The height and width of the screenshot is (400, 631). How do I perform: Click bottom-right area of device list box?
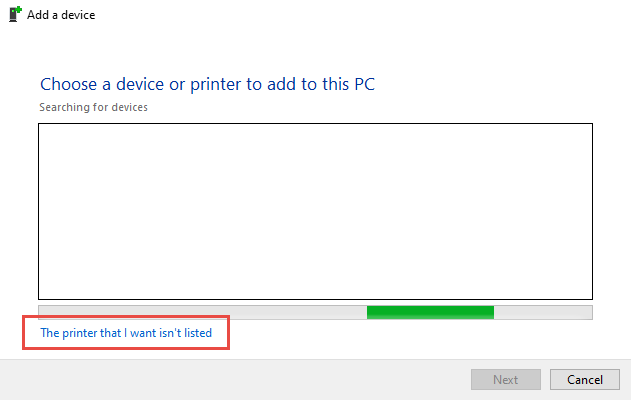click(x=579, y=290)
